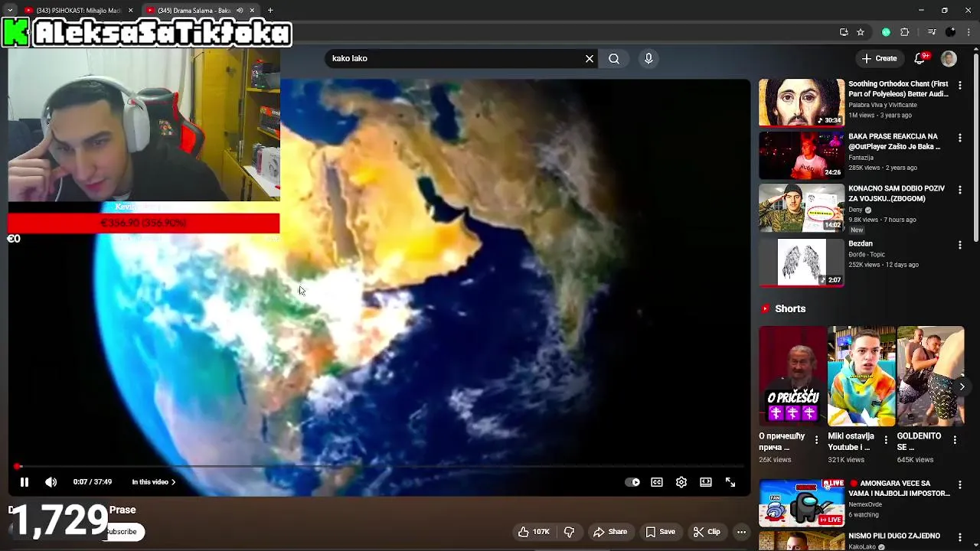Viewport: 980px width, 551px height.
Task: Dislike the video
Action: pyautogui.click(x=569, y=532)
